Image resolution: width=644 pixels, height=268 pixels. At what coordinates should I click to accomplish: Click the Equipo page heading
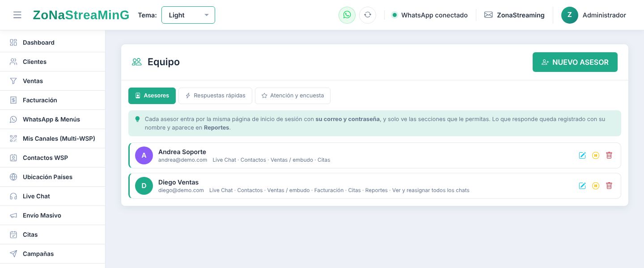coord(164,62)
